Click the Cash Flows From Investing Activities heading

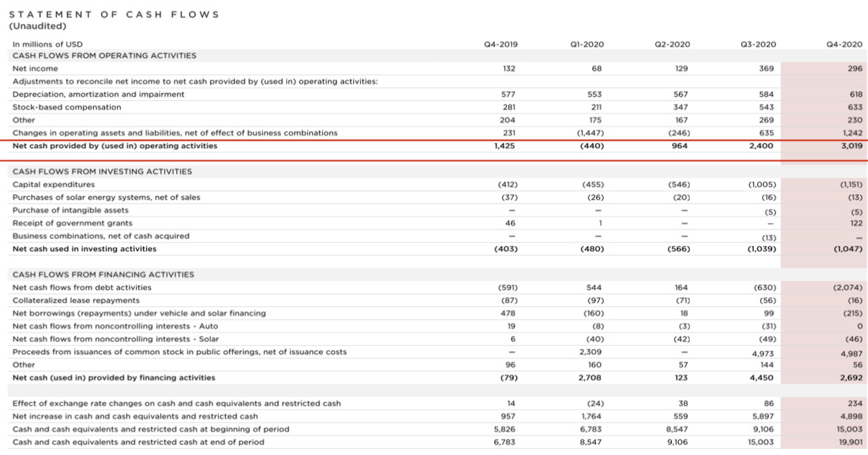(102, 171)
